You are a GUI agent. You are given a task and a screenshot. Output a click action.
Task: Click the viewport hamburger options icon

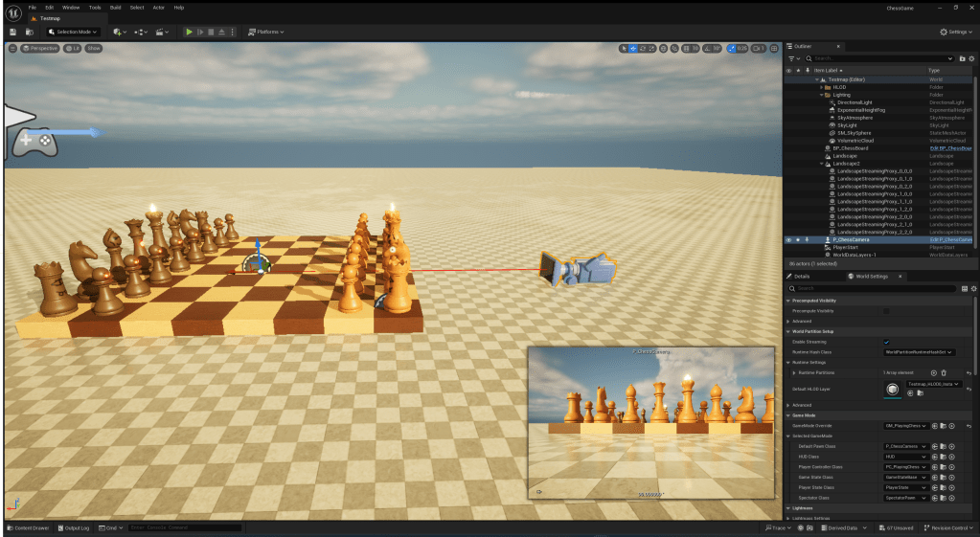point(12,48)
